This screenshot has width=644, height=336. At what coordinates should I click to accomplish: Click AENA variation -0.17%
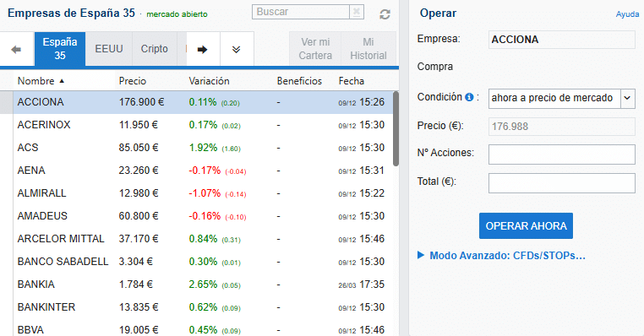(205, 171)
